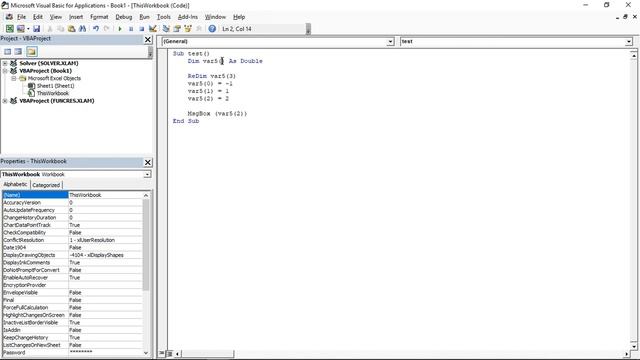The image size is (640, 360).
Task: Click the MsgBox (var5(2)) code line
Action: [217, 113]
